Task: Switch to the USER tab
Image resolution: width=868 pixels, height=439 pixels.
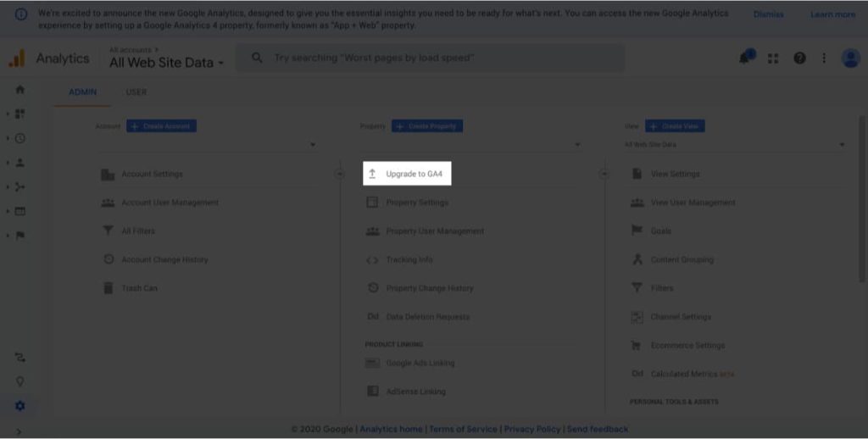Action: click(x=136, y=92)
